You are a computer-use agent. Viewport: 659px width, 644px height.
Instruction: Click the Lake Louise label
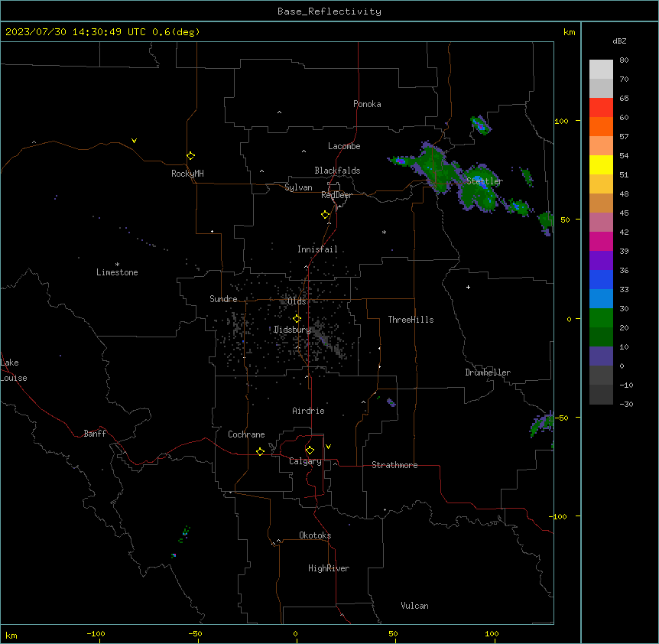pyautogui.click(x=14, y=370)
